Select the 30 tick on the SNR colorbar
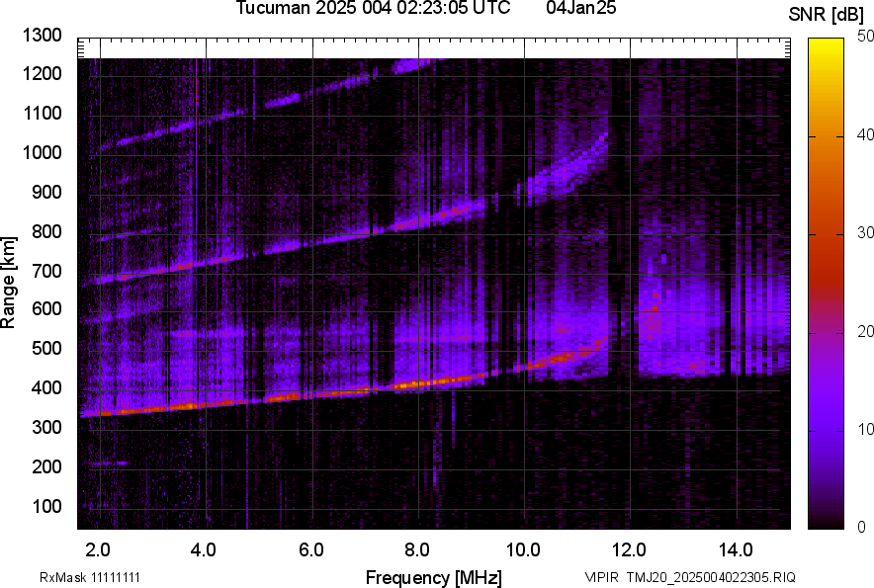This screenshot has height=588, width=874. (x=866, y=232)
